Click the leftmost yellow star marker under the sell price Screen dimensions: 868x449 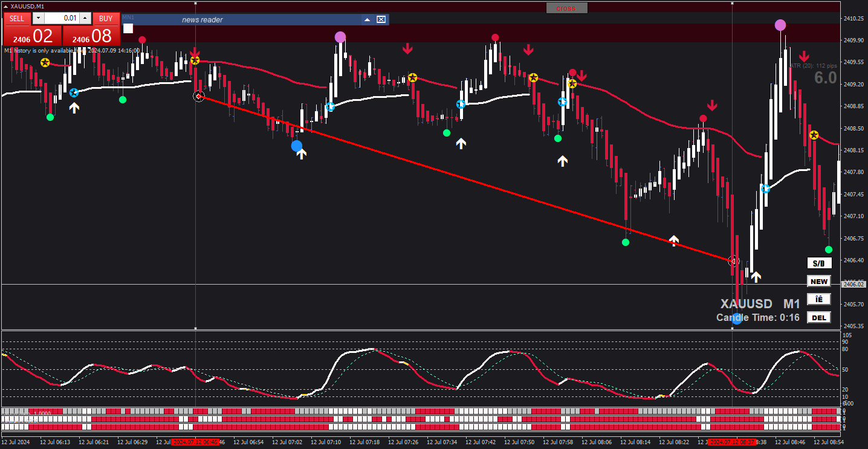tap(45, 62)
